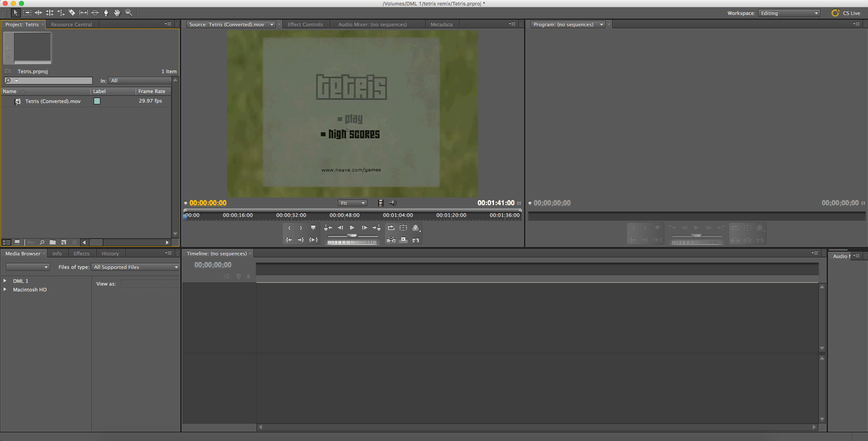Go to next marker in Source monitor
Image resolution: width=868 pixels, height=441 pixels.
tap(376, 228)
